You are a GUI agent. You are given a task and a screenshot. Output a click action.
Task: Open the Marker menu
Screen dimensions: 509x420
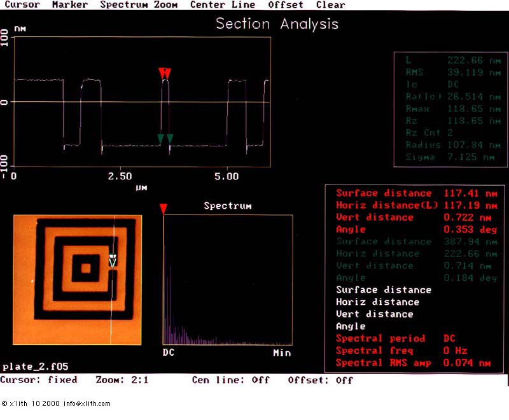(70, 5)
